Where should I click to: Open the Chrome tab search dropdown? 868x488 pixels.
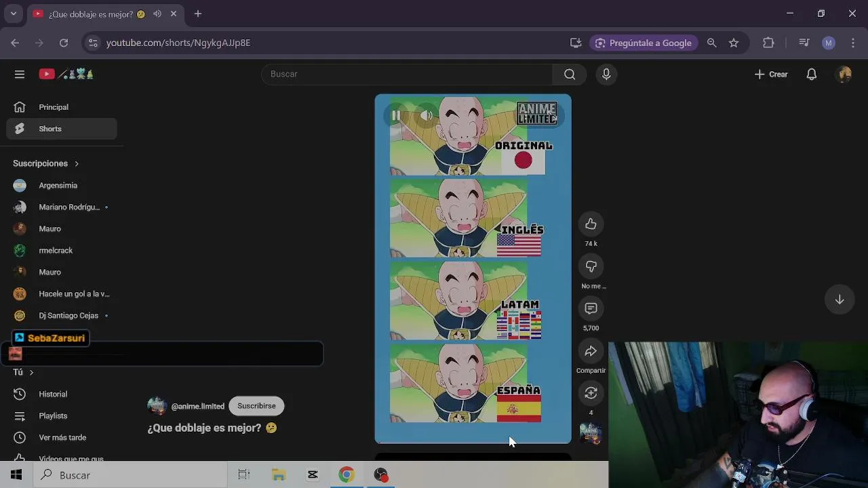click(13, 14)
